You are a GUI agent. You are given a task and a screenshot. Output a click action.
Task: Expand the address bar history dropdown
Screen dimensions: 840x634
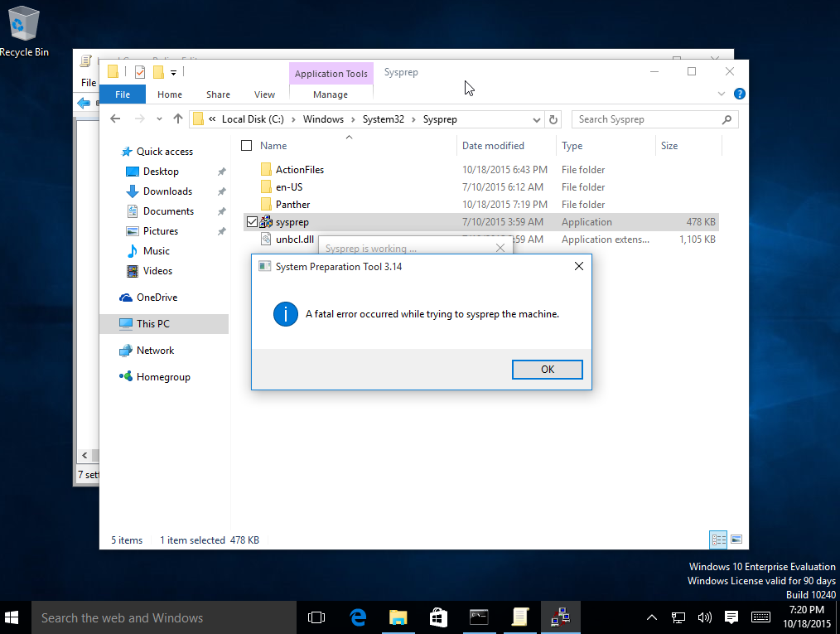click(536, 120)
